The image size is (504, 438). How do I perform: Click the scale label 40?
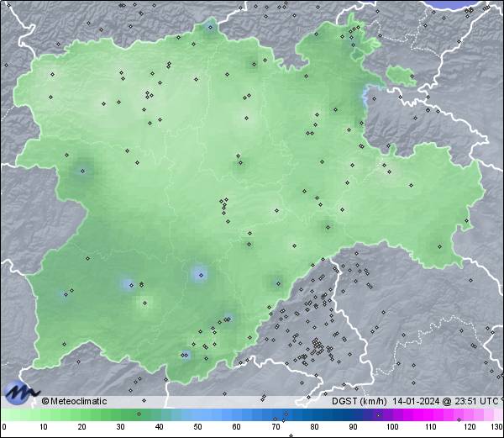point(159,427)
